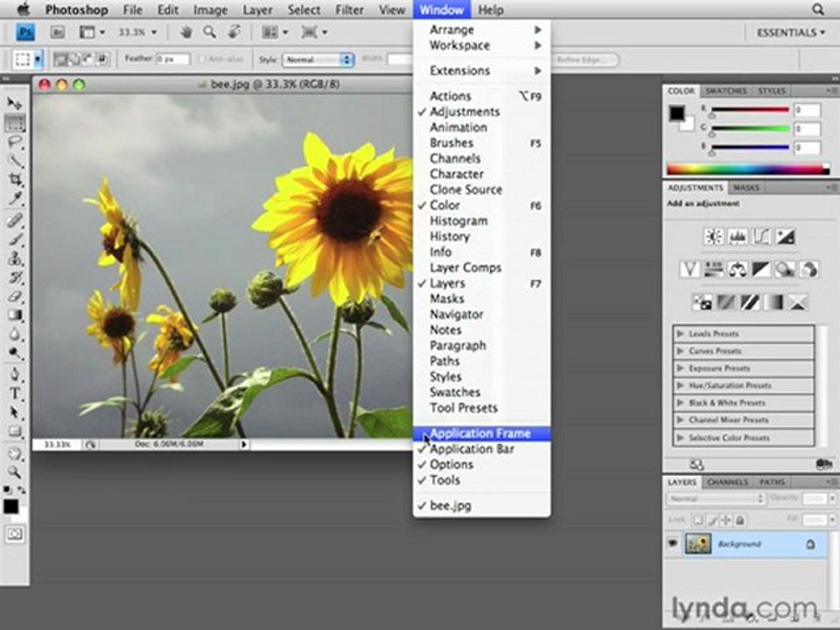This screenshot has height=630, width=840.
Task: Select the Brush tool
Action: (x=15, y=238)
